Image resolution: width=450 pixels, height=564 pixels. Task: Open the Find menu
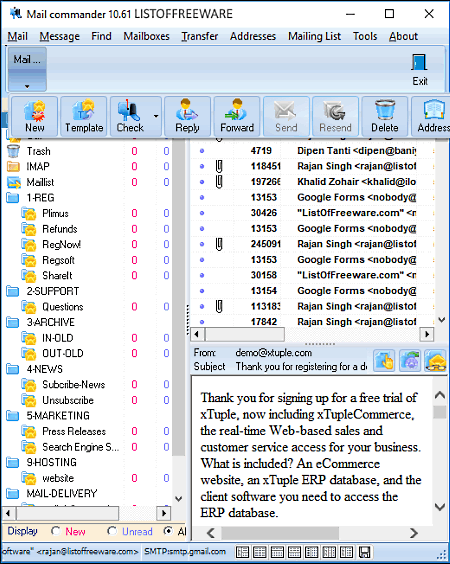coord(101,36)
